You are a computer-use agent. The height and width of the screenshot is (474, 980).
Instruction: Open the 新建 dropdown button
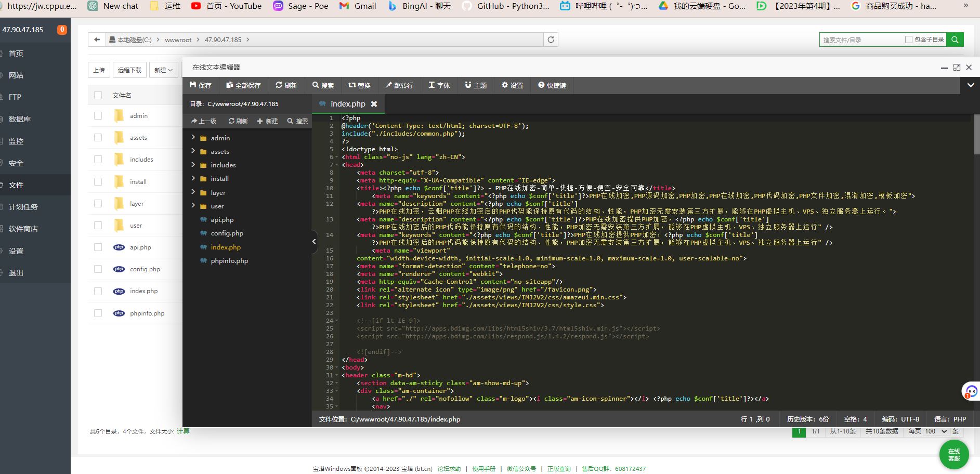click(x=163, y=70)
